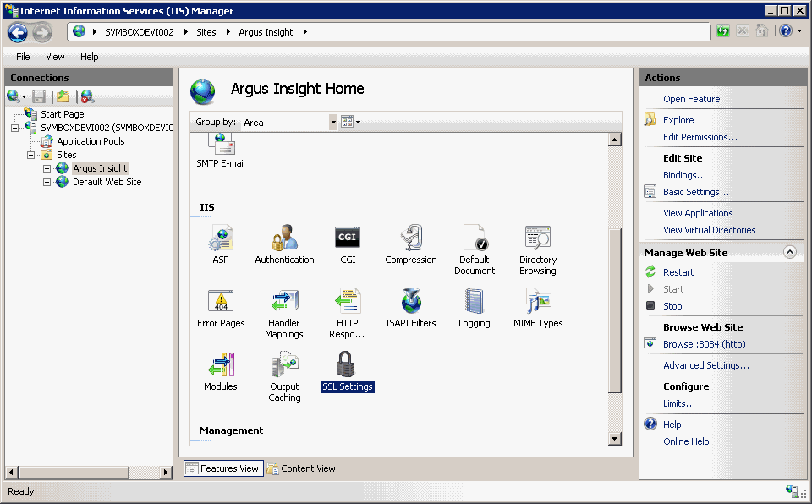Click the Online Help link

(686, 441)
